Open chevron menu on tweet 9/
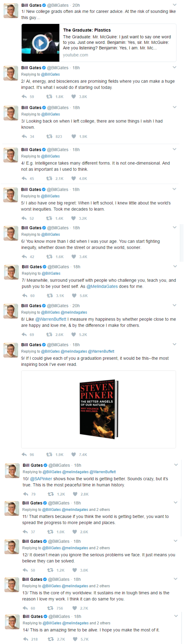Screen dimensions: 184x644 pyautogui.click(x=174, y=344)
